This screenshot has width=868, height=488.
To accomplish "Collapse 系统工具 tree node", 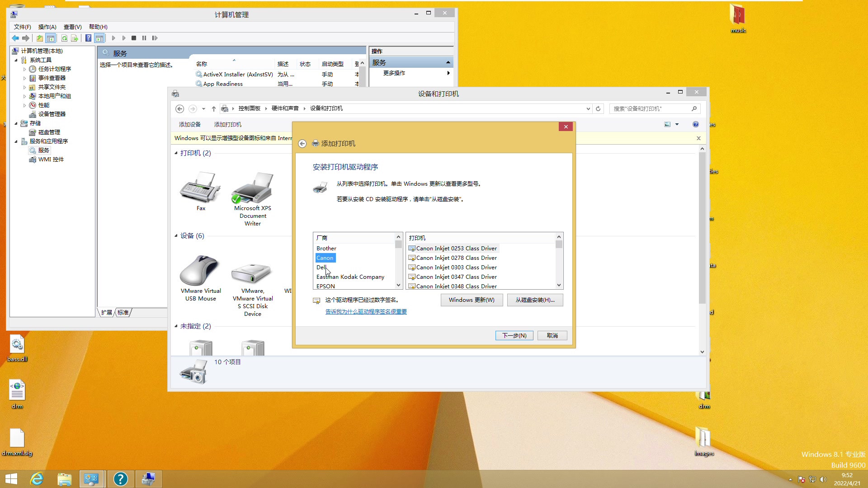I will coord(16,60).
